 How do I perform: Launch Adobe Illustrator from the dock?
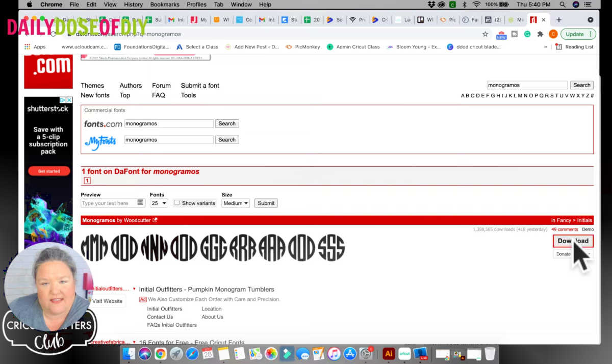pos(389,353)
